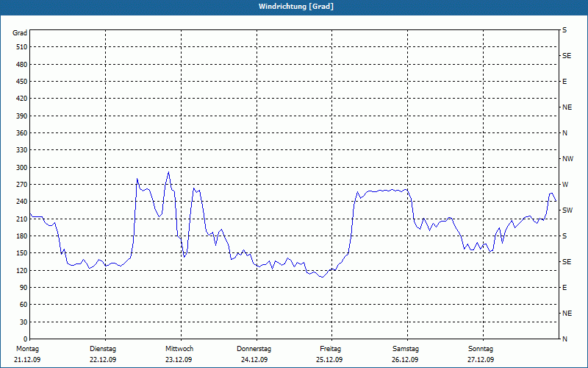Select the date 26.12.09

[x=405, y=360]
